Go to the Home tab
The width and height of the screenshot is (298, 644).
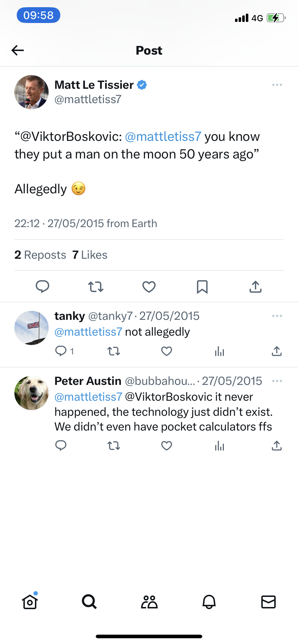pos(30,602)
